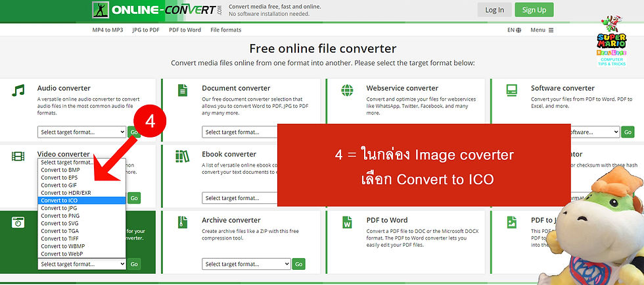Screen dimensions: 644x285
Task: Click Go button in Audio converter
Action: pyautogui.click(x=133, y=132)
